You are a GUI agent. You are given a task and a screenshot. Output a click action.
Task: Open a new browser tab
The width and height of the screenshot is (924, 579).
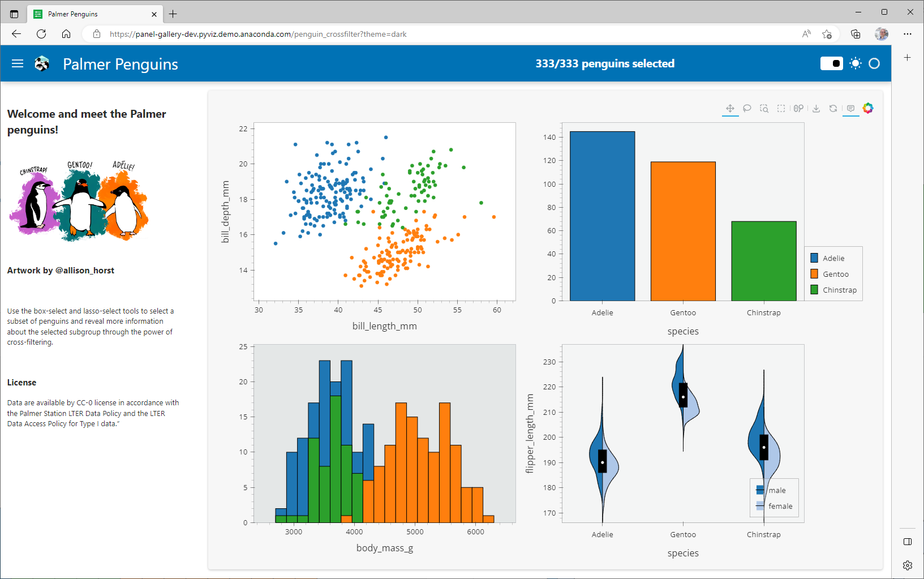point(173,14)
